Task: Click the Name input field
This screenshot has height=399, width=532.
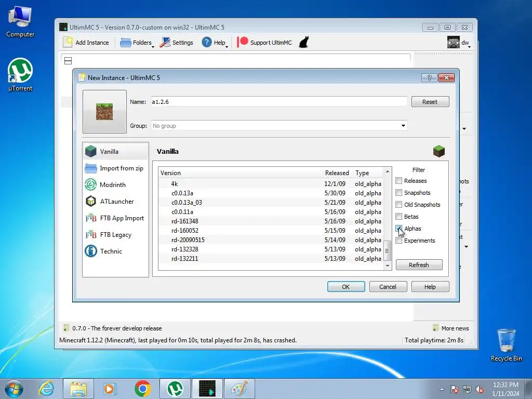Action: click(279, 102)
